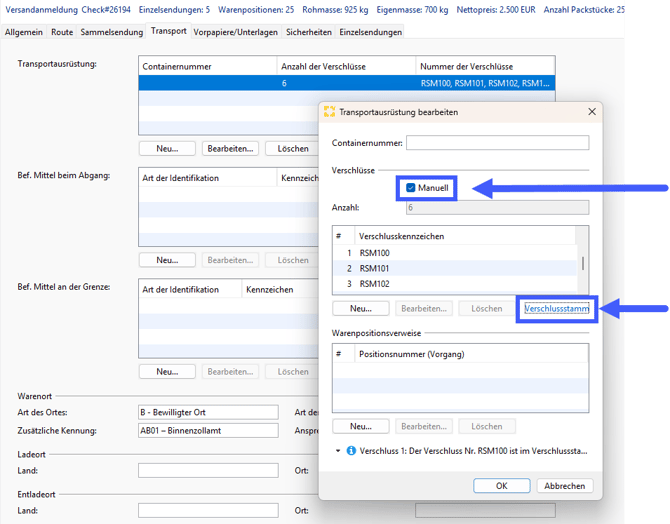Click the Art des Ortes field
Screen dimensions: 670x524
coord(208,412)
